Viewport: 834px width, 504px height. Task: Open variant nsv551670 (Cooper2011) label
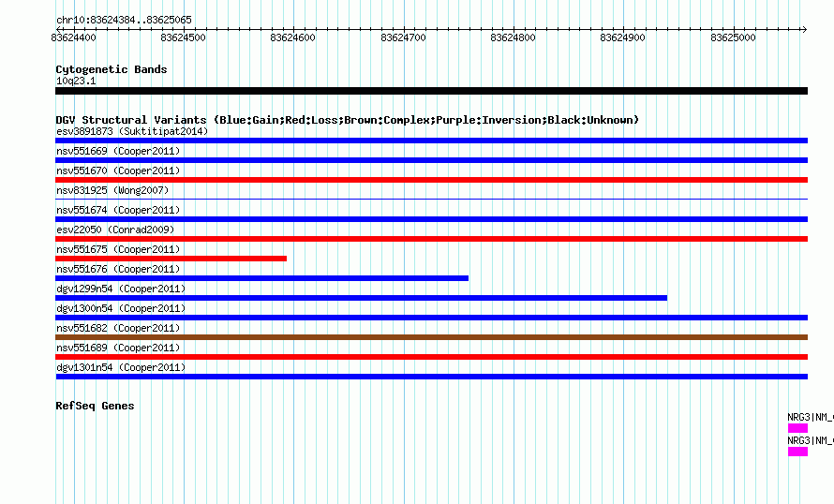pyautogui.click(x=118, y=170)
